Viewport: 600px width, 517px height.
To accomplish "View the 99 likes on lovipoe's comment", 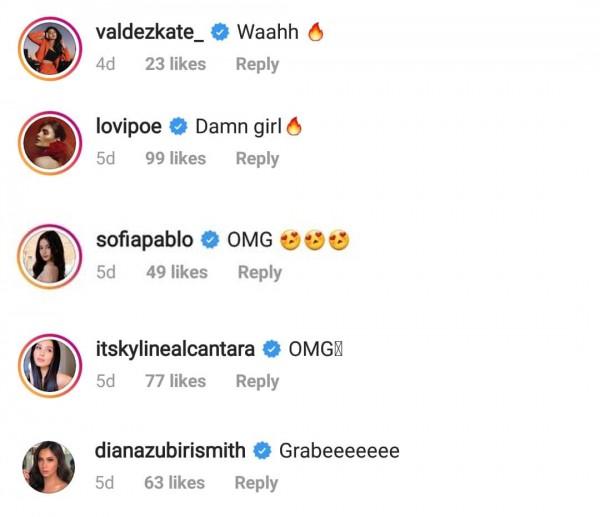I will click(x=175, y=158).
